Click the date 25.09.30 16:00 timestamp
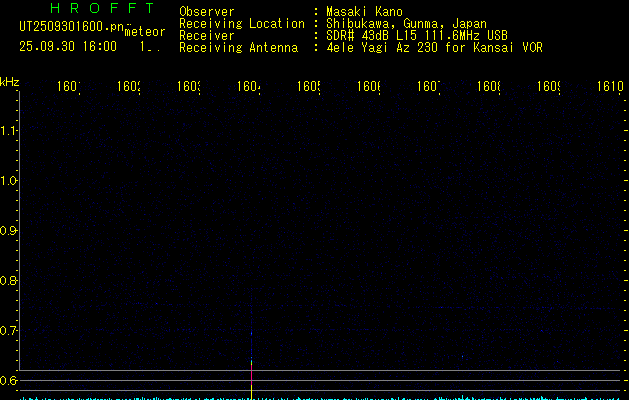Viewport: 629px width, 400px height. point(68,46)
